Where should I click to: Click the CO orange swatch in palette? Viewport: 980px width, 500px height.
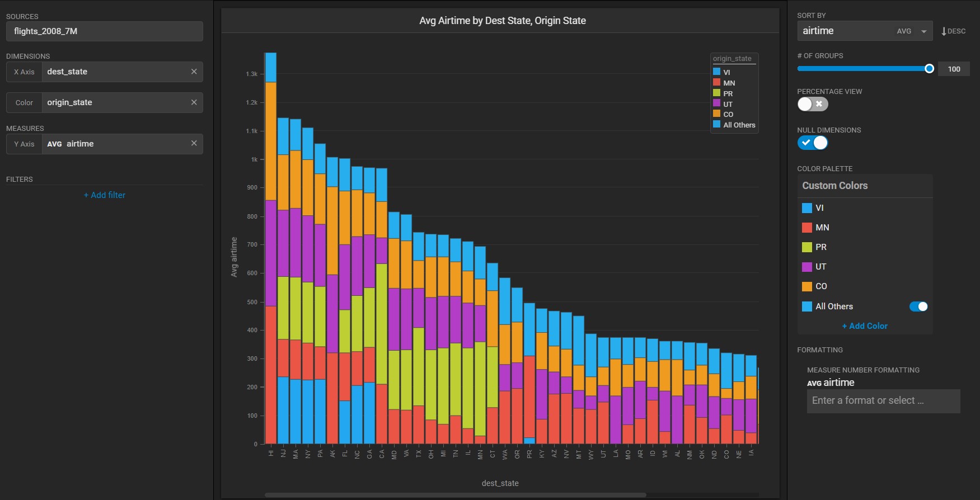[x=806, y=286]
